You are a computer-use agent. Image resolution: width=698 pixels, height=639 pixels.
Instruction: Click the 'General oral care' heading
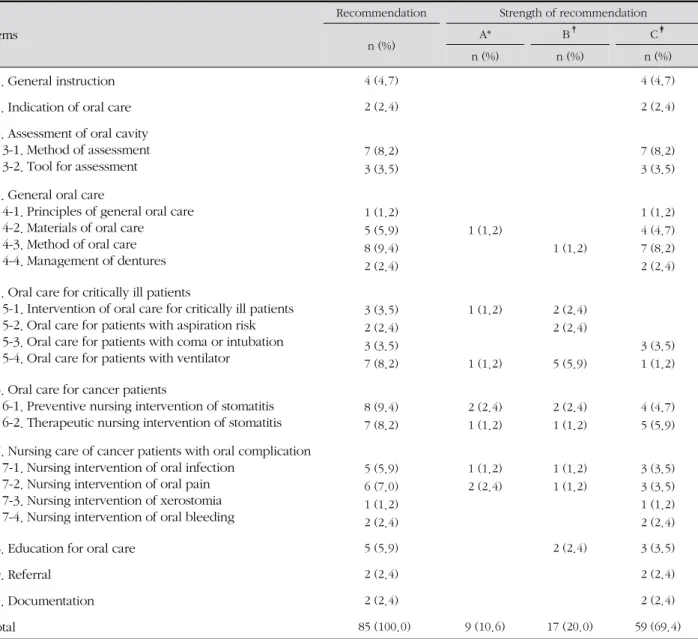click(56, 195)
